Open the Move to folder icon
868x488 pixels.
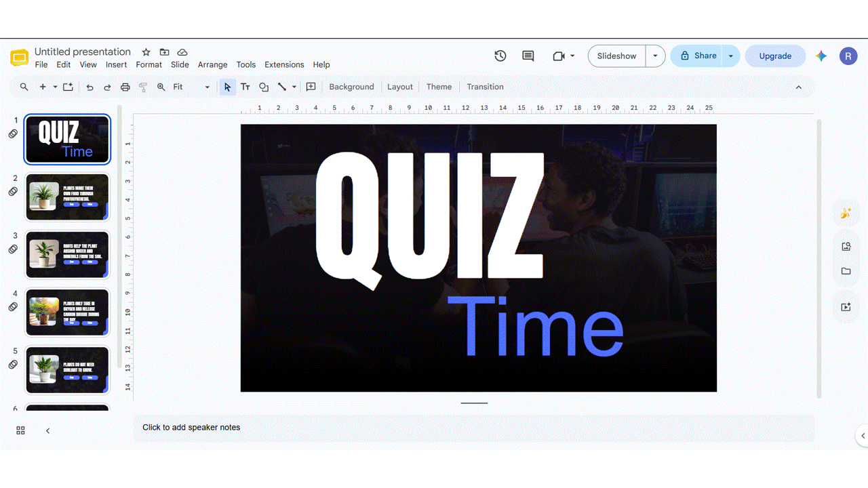pyautogui.click(x=164, y=52)
